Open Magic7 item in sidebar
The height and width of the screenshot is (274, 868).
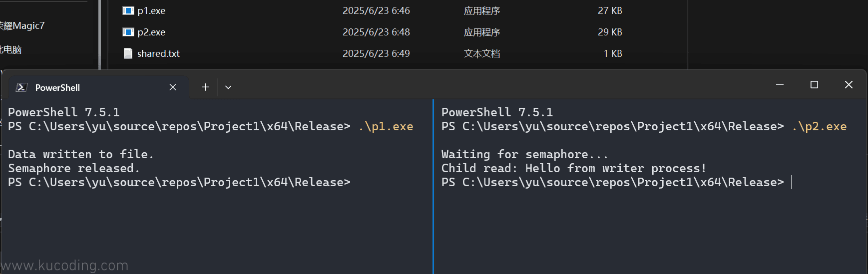(x=22, y=25)
